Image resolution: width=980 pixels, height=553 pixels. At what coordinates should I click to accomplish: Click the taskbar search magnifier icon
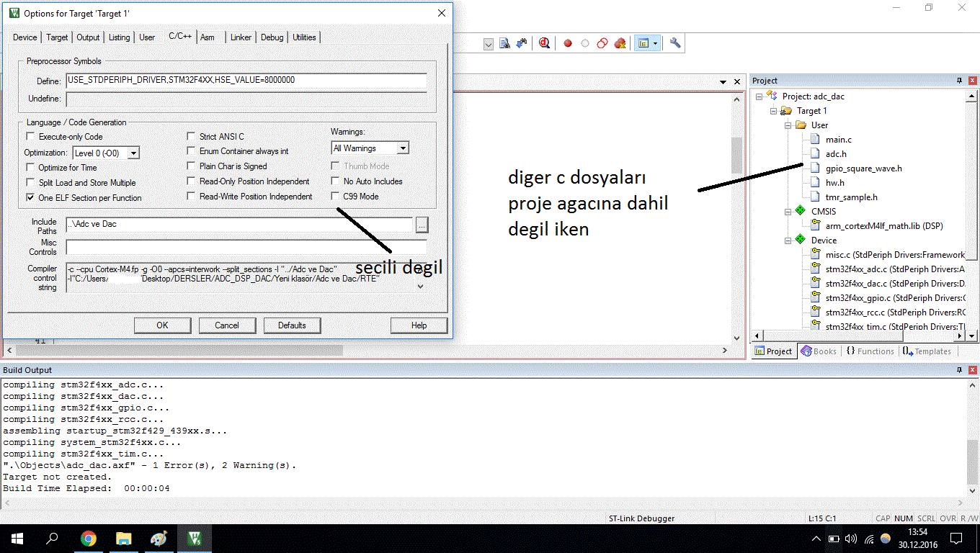(53, 539)
